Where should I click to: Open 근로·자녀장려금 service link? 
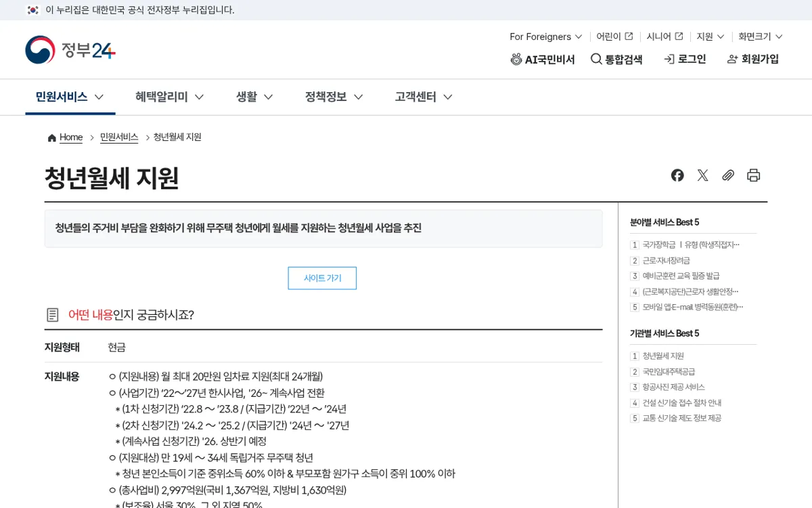tap(667, 261)
